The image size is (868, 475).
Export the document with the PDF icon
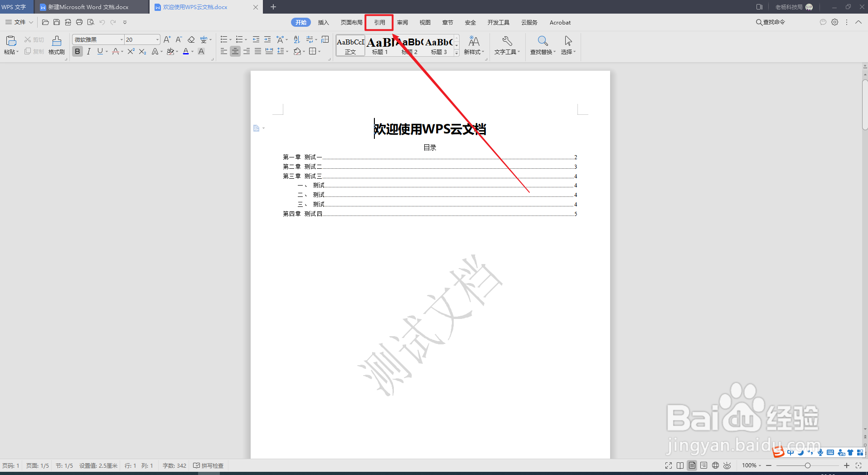point(68,22)
